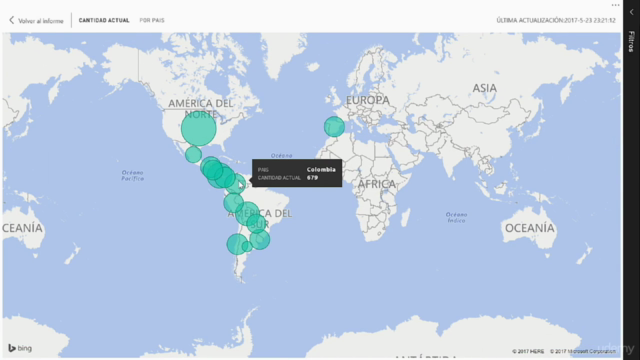The height and width of the screenshot is (360, 640).
Task: Click the EUROPA map label
Action: coord(368,100)
